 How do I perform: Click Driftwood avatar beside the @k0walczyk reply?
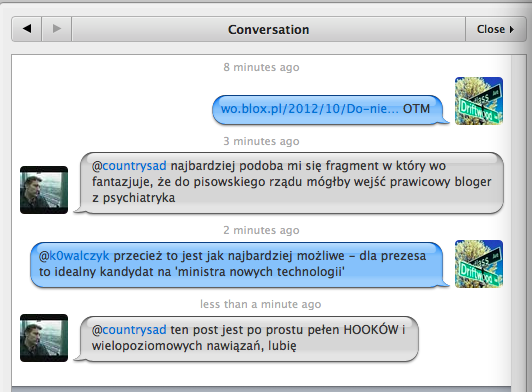click(x=479, y=264)
